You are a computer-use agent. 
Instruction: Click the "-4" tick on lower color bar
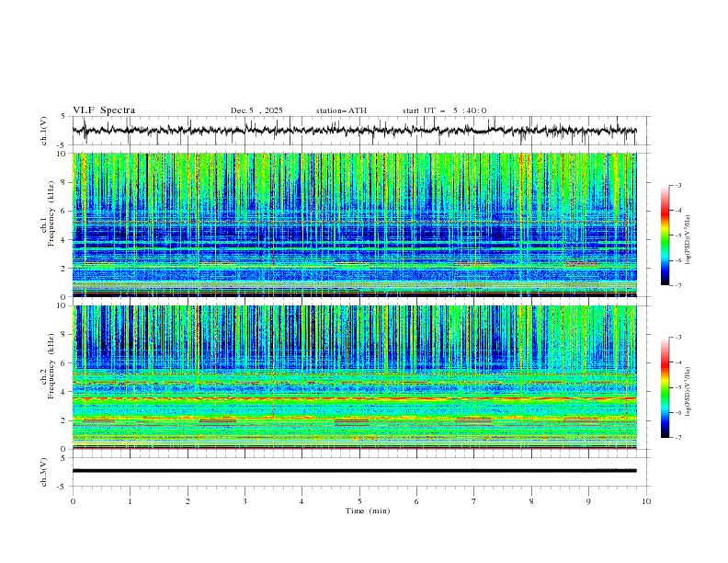pyautogui.click(x=678, y=362)
